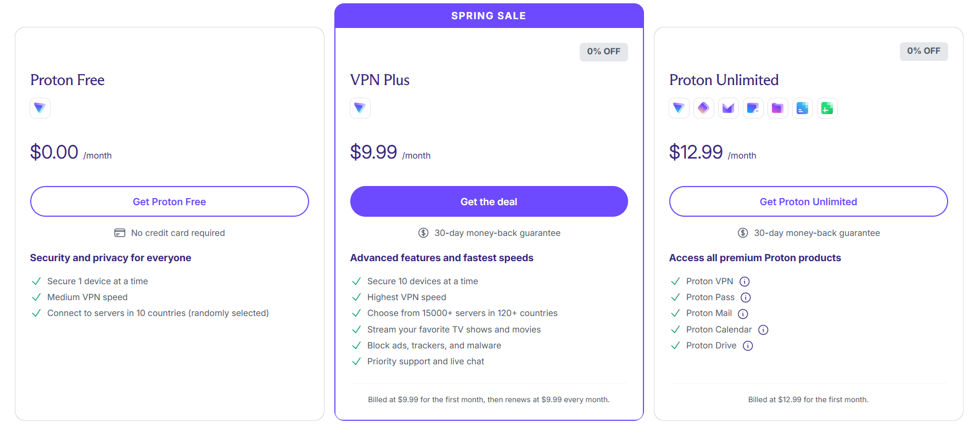Click the VPN icon under Proton Free

coord(40,108)
